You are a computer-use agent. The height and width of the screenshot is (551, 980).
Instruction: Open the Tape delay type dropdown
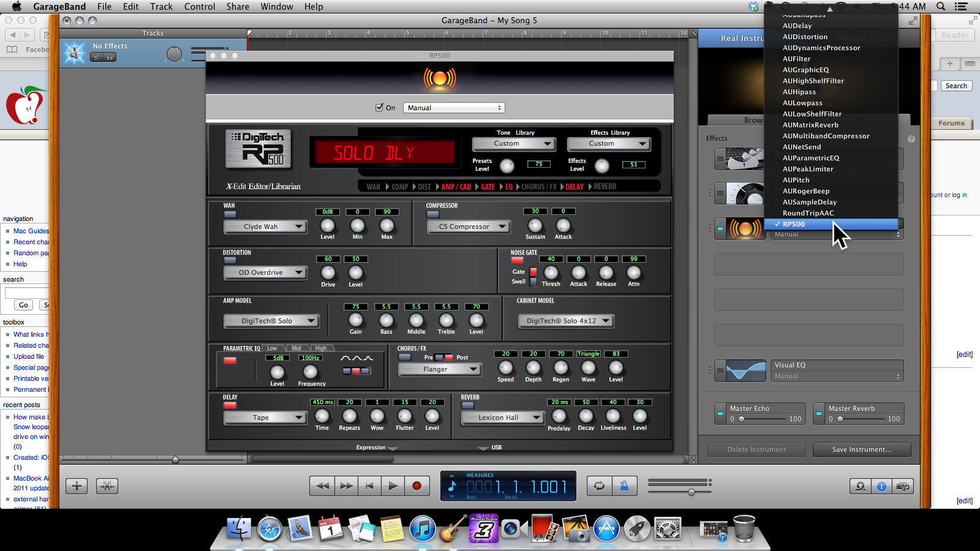pyautogui.click(x=265, y=418)
